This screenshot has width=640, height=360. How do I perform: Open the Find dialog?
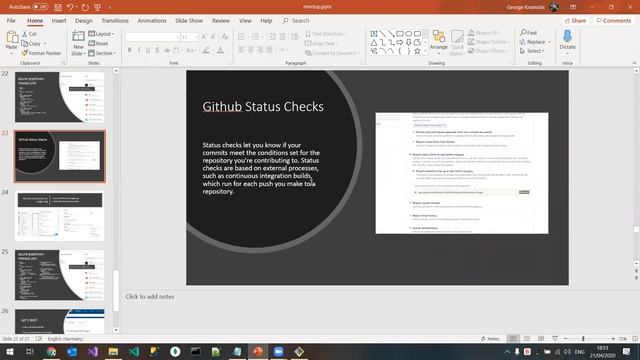[529, 33]
